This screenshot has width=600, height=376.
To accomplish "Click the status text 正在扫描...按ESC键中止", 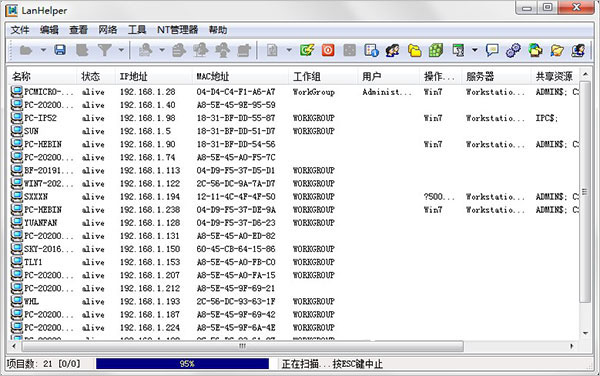I will [x=332, y=363].
